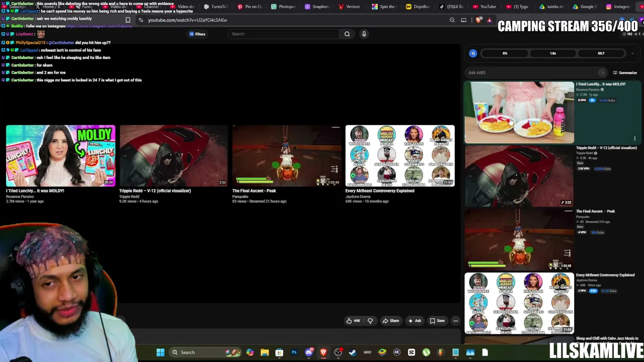Open OBS Studio from taskbar
Image resolution: width=644 pixels, height=362 pixels.
(338, 352)
